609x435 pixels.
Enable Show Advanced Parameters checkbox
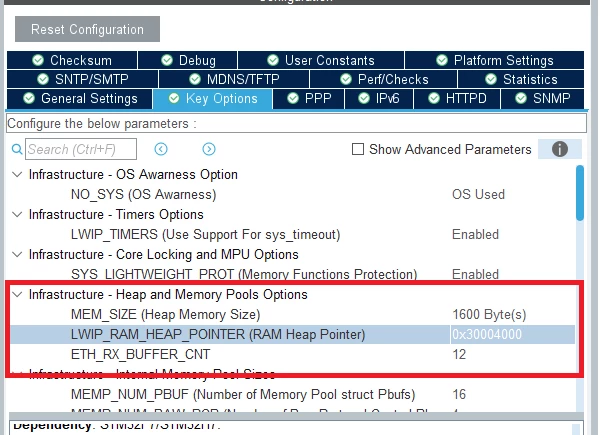pos(358,149)
